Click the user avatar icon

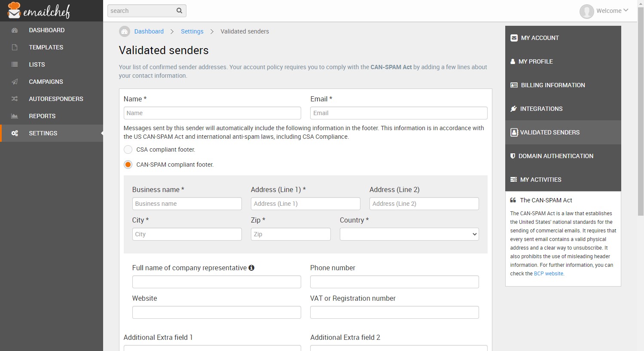click(586, 11)
